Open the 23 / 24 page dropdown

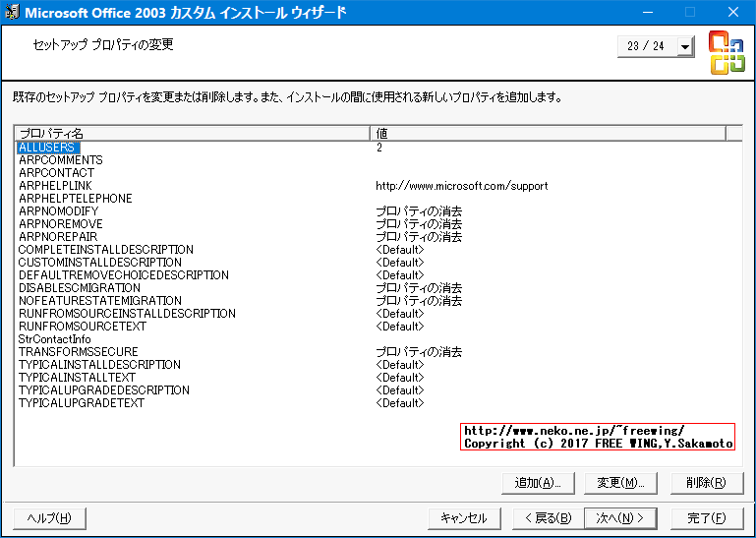click(684, 46)
